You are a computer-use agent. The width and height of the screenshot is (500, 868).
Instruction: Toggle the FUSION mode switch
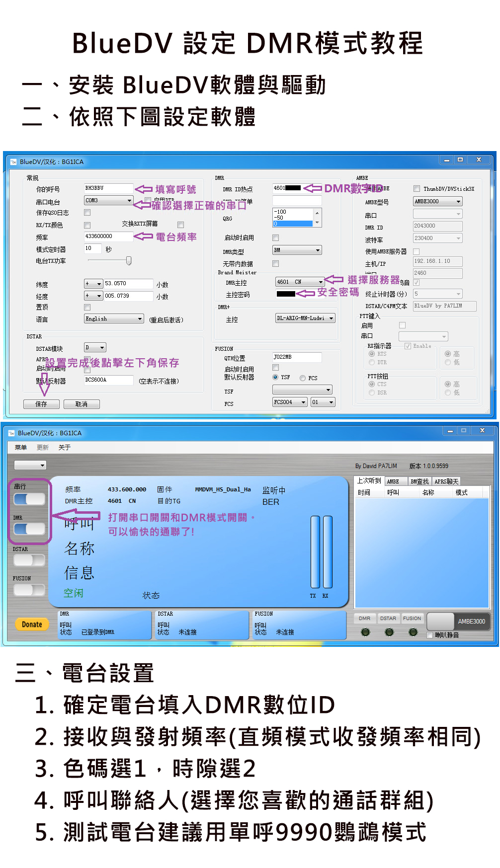29,590
